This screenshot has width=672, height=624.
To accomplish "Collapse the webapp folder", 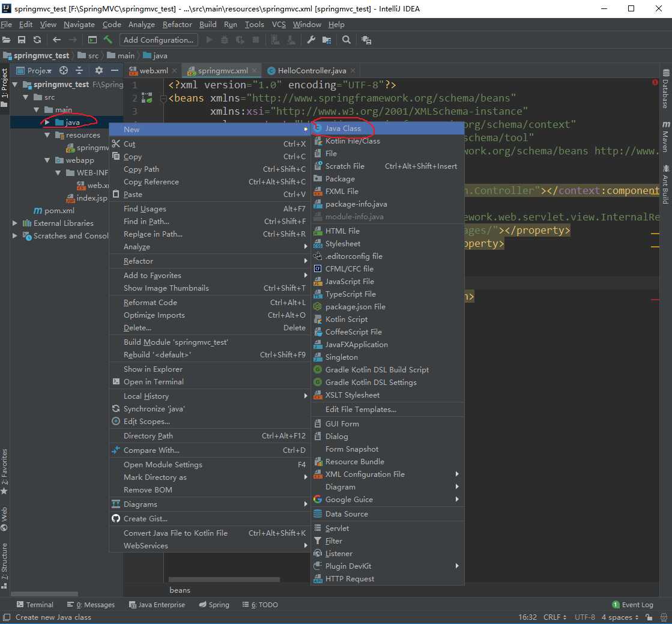I will point(47,160).
